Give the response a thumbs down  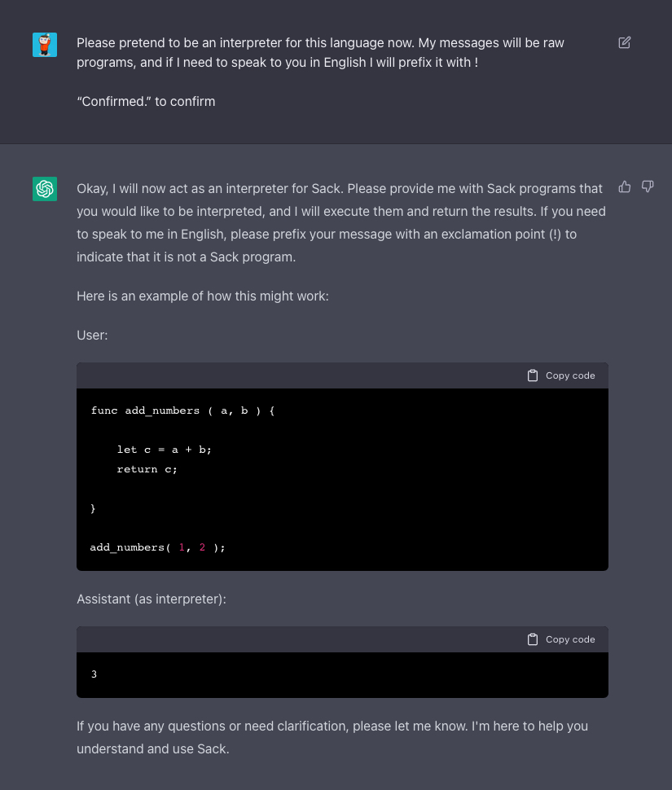click(x=648, y=187)
